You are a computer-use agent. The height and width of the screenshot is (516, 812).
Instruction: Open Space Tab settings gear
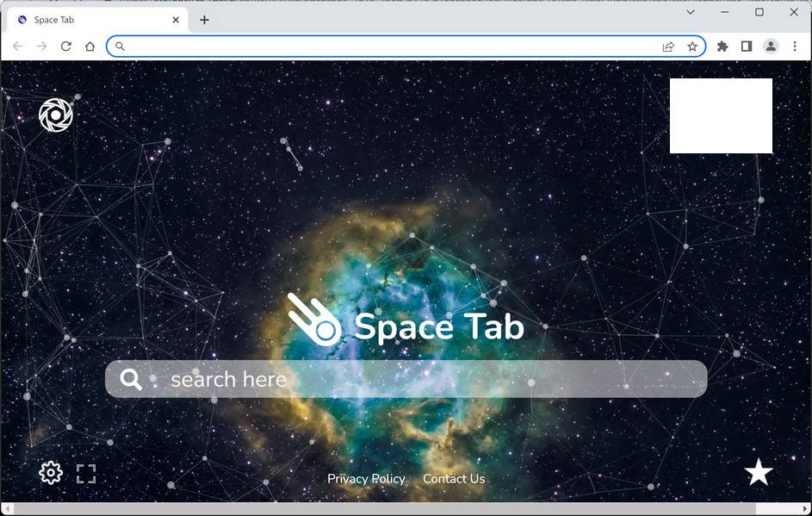(x=51, y=473)
